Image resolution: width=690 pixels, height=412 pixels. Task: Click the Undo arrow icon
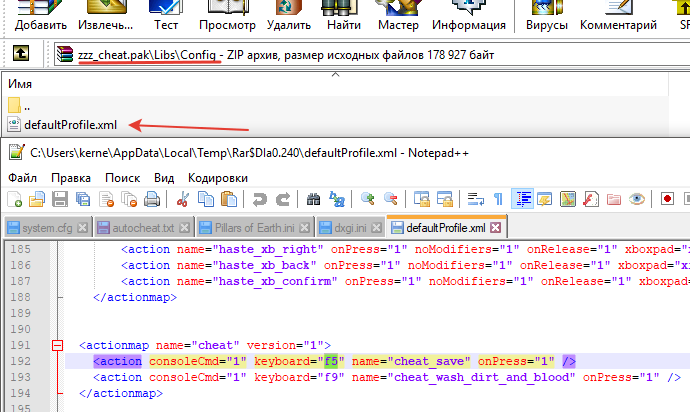[x=258, y=199]
